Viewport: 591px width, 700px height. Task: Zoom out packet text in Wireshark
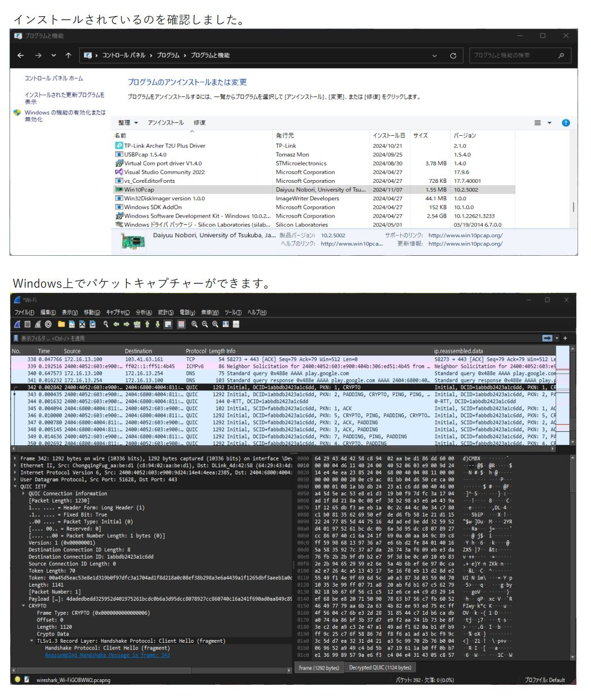point(205,324)
